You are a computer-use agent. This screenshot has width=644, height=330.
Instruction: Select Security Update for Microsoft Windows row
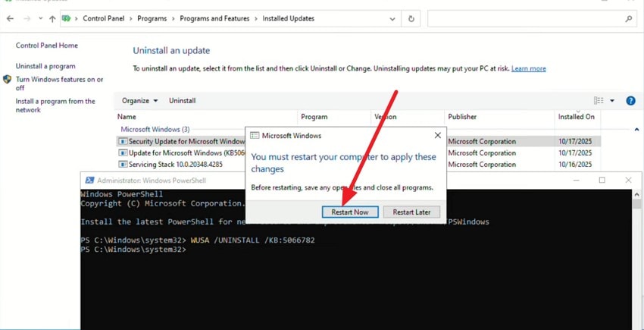(x=358, y=142)
